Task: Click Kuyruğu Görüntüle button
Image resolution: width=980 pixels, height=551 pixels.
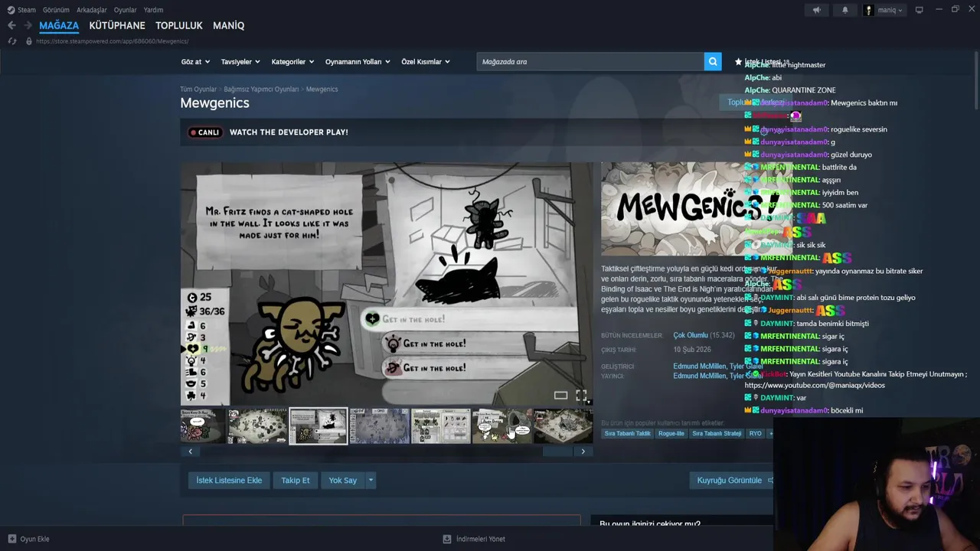Action: 730,481
